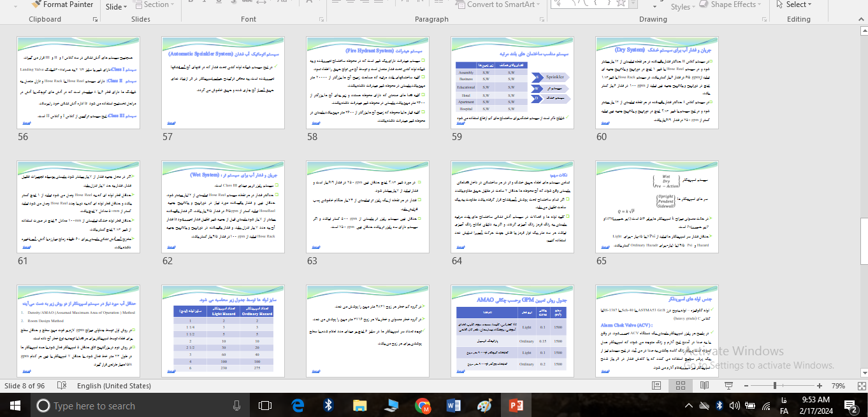868x417 pixels.
Task: Open the Section dropdown
Action: pos(154,4)
